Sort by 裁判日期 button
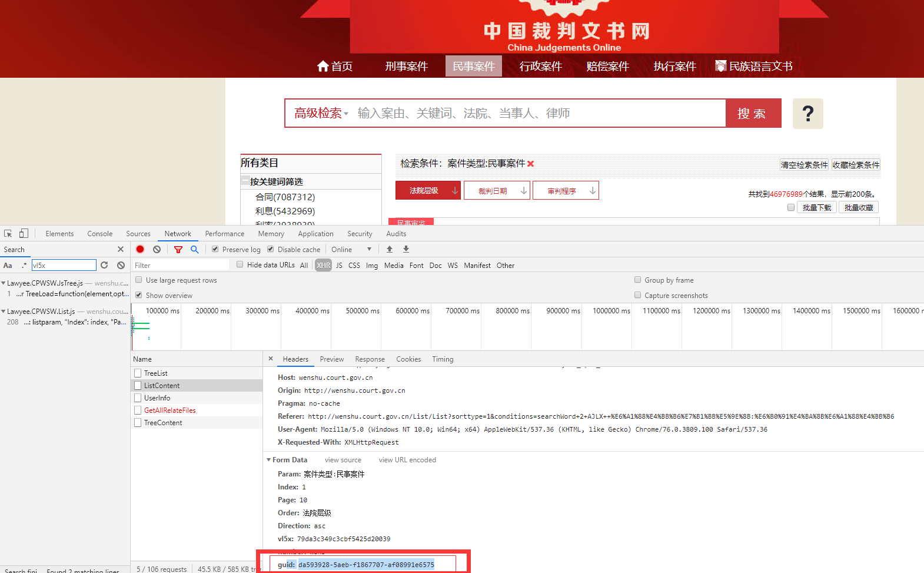This screenshot has width=924, height=573. (x=497, y=190)
